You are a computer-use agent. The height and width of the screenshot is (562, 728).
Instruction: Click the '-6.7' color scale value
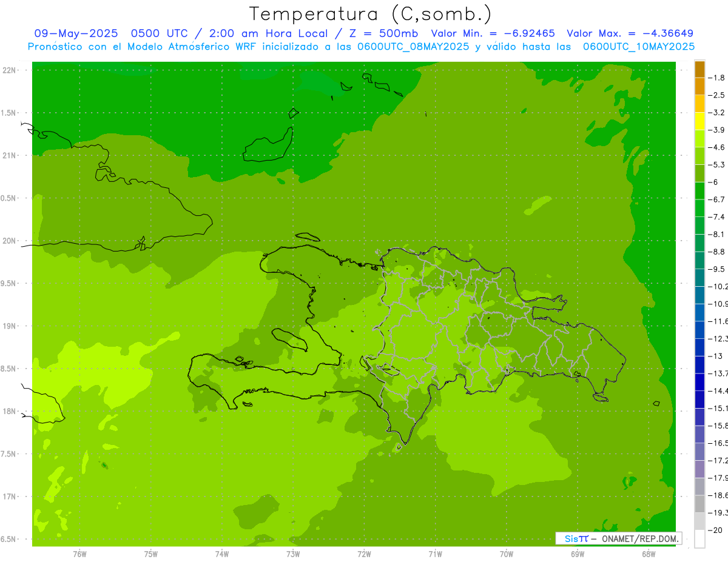(x=717, y=199)
